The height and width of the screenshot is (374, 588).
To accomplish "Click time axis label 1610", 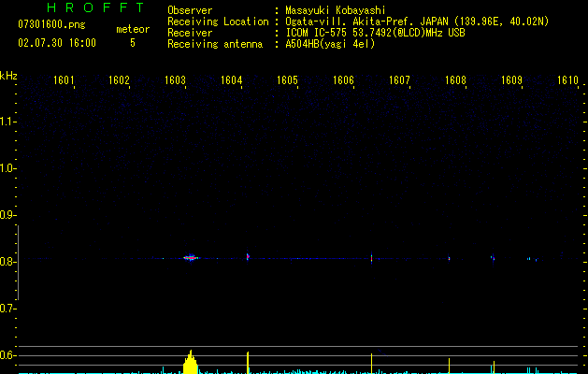I will [567, 80].
